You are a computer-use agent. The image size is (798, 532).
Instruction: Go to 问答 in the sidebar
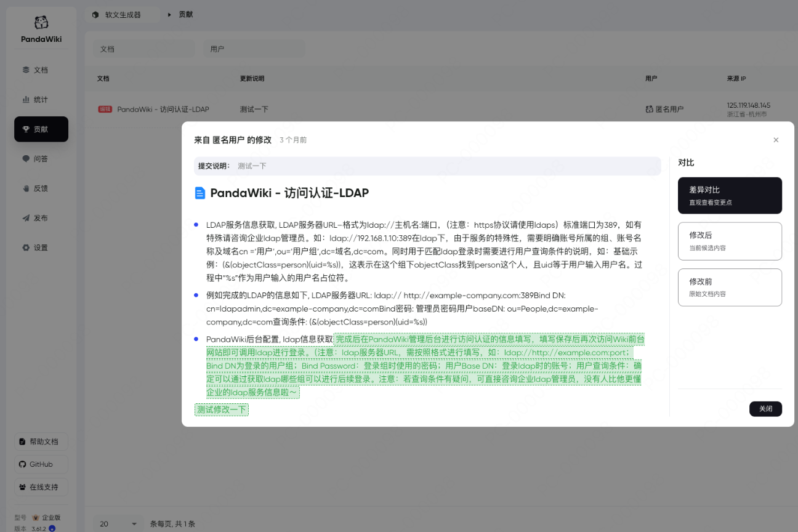tap(41, 159)
